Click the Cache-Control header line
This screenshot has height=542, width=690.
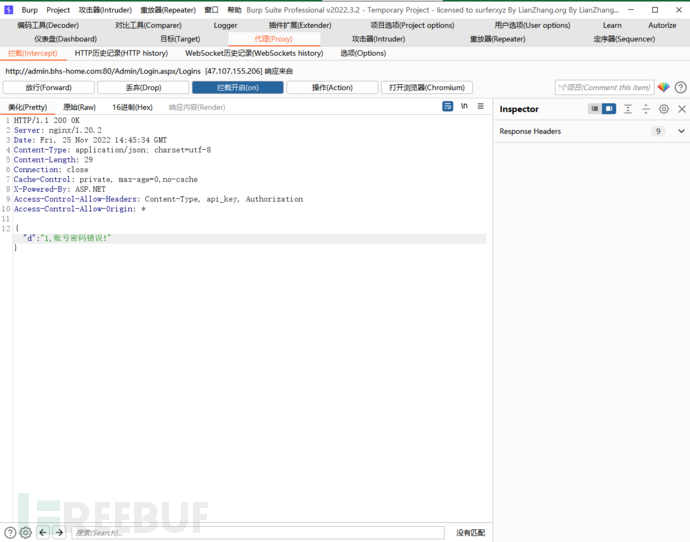[106, 179]
